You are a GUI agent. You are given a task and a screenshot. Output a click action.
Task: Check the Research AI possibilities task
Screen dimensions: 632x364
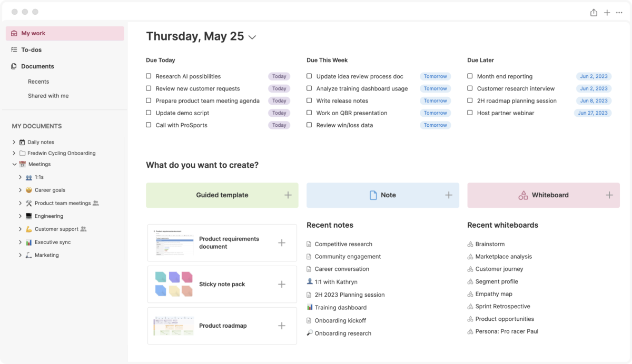pyautogui.click(x=149, y=76)
